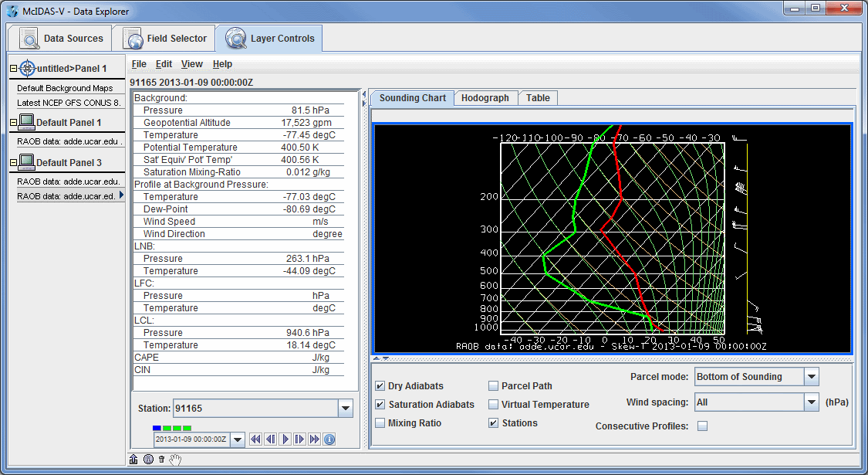Disable the Dry Adiabats checkbox
Viewport: 868px width, 475px height.
(x=380, y=386)
